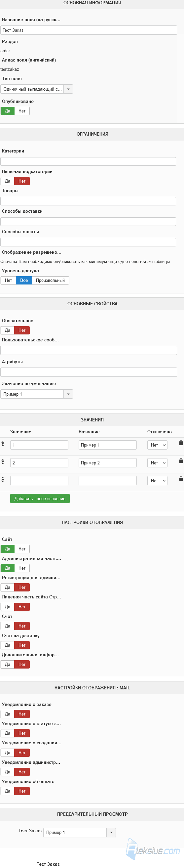Screen dimensions: 184x868
Task: Enable 'Уведомление о создании' with Да
Action: click(7, 753)
